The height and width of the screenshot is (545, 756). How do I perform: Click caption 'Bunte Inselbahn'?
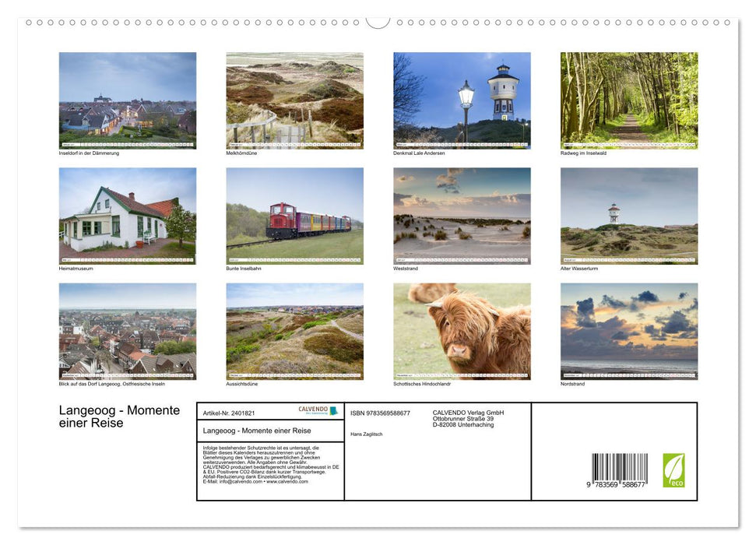point(244,268)
